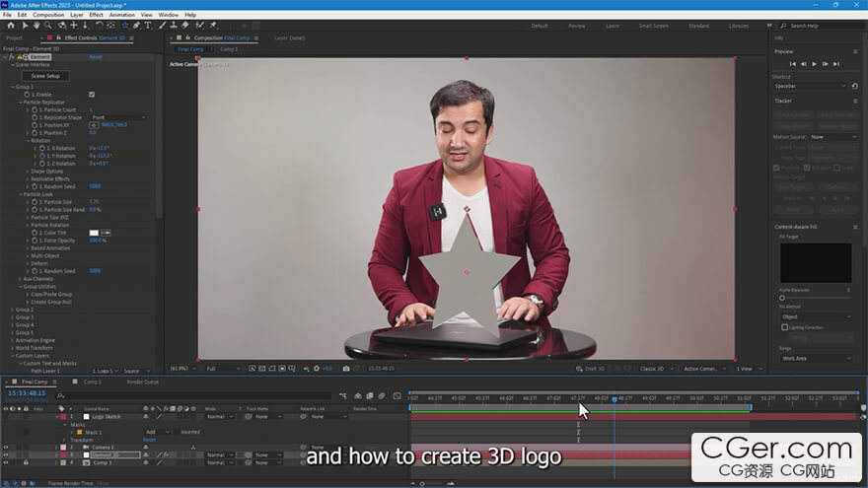Open the Fill Method Object dropdown
Screen dimensions: 868x488
(816, 317)
